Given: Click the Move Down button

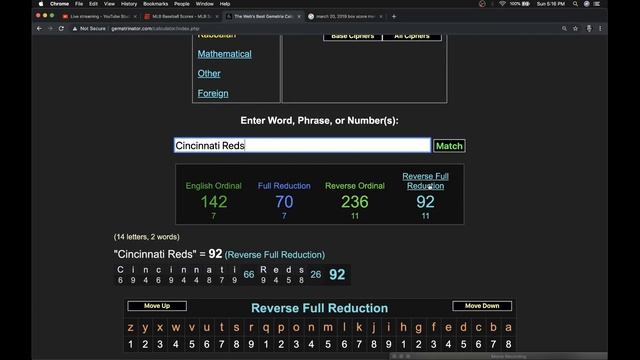Looking at the screenshot, I should [482, 306].
